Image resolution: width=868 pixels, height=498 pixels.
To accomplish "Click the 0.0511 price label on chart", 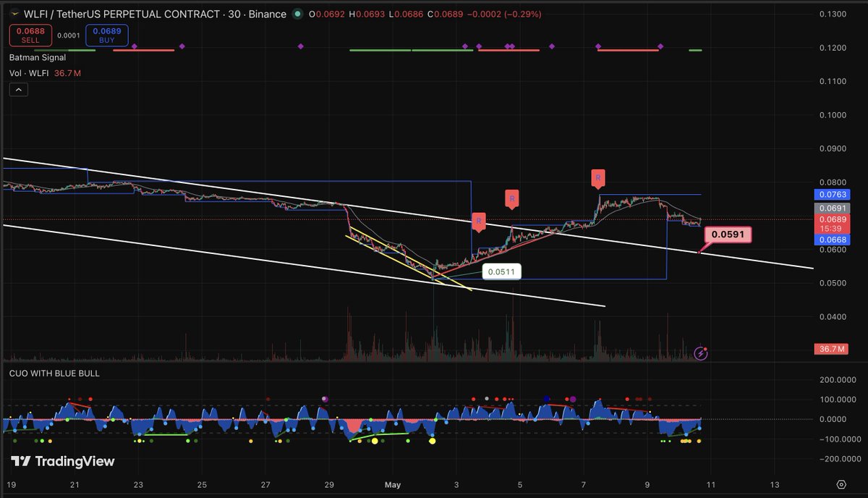I will coord(502,271).
